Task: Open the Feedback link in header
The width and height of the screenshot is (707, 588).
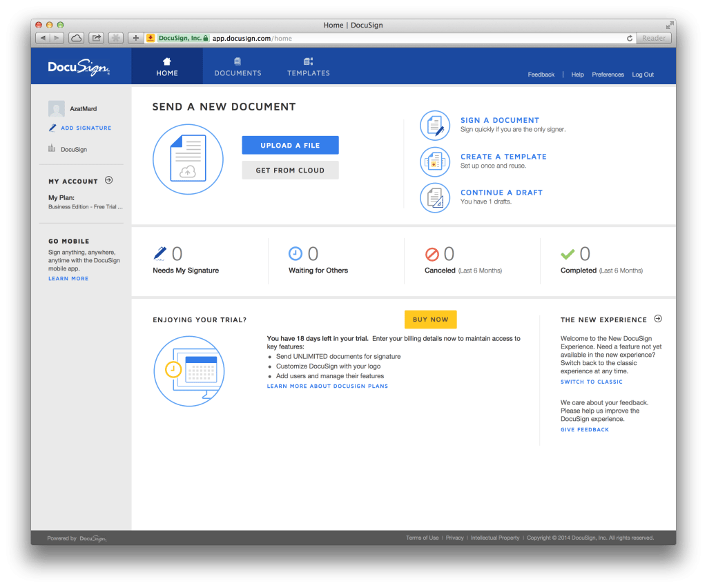Action: [x=541, y=75]
